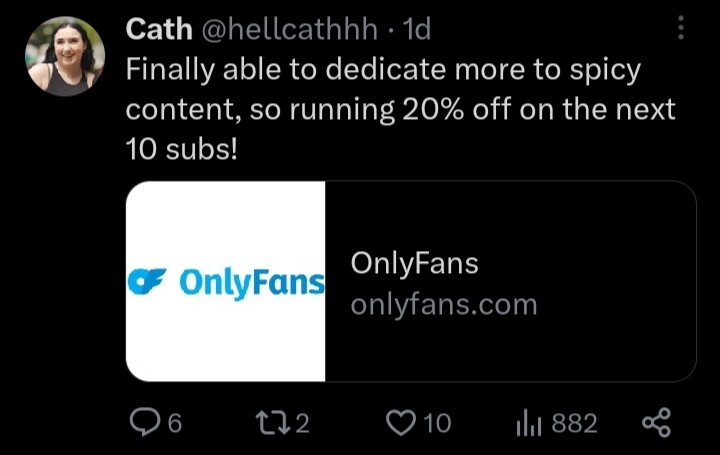The height and width of the screenshot is (455, 720).
Task: Open the 1d timestamp link
Action: point(415,30)
